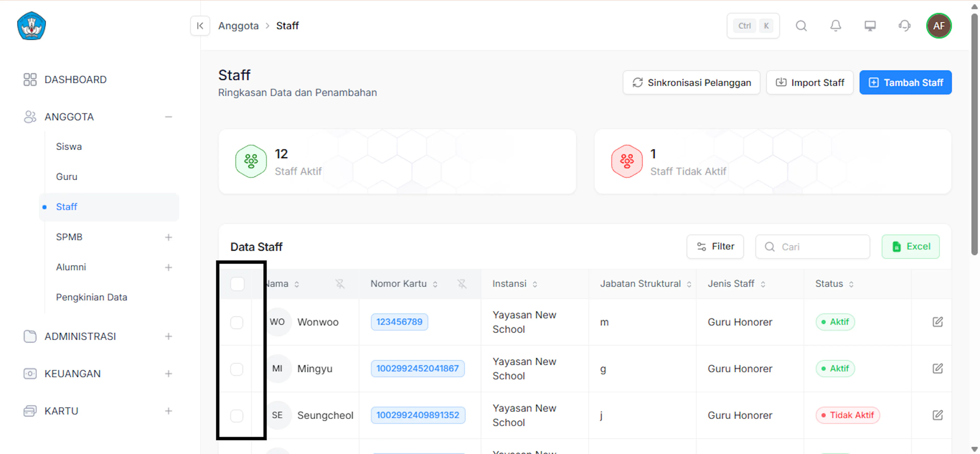Open the Filter options
Image resolution: width=980 pixels, height=454 pixels.
(715, 247)
